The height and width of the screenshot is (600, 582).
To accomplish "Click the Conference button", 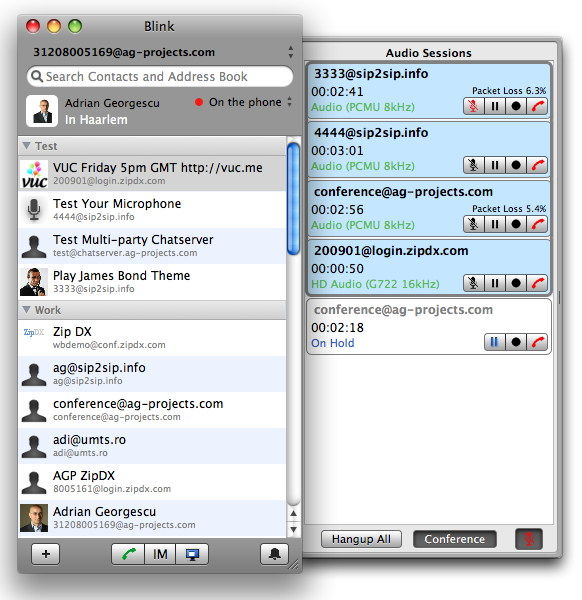I will coord(455,539).
